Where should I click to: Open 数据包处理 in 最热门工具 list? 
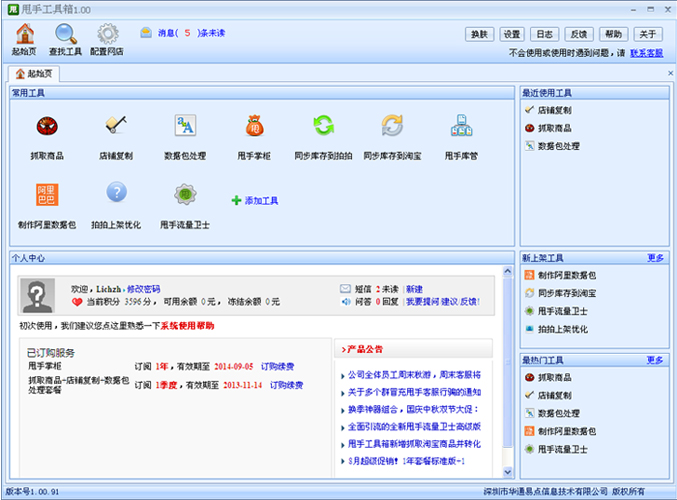click(x=558, y=414)
